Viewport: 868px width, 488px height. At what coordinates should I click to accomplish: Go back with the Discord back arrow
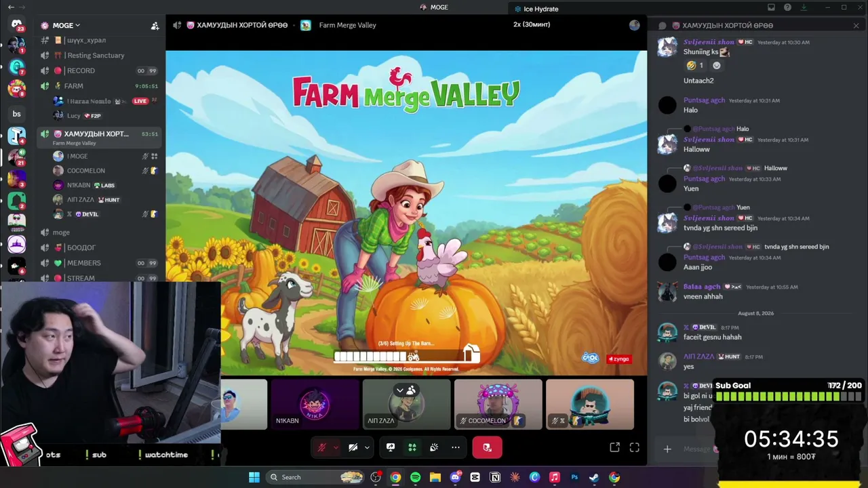click(11, 7)
